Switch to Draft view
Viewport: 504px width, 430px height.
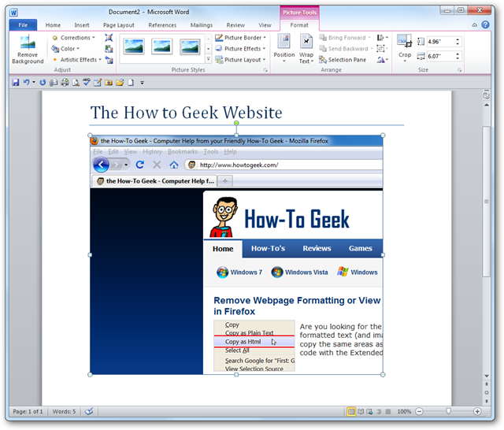(x=388, y=411)
